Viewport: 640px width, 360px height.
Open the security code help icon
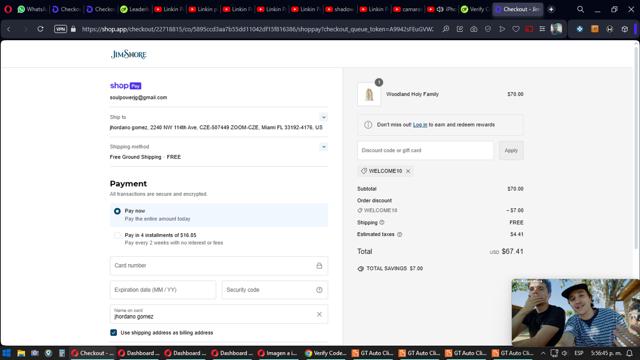click(319, 290)
